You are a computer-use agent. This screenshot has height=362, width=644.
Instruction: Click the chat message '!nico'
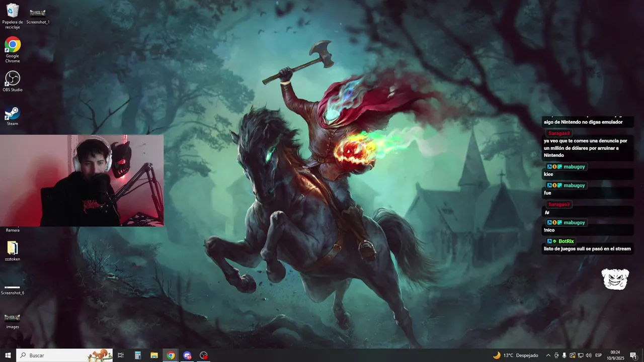pyautogui.click(x=549, y=230)
